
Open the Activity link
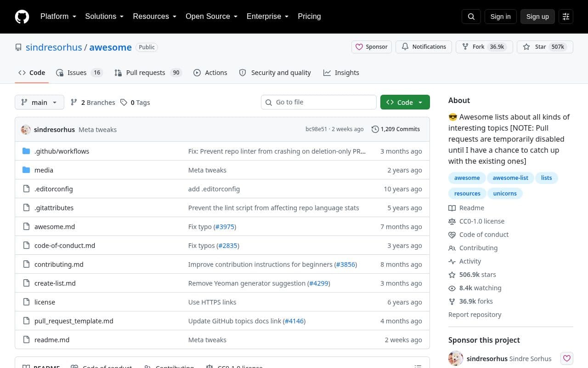point(465,261)
